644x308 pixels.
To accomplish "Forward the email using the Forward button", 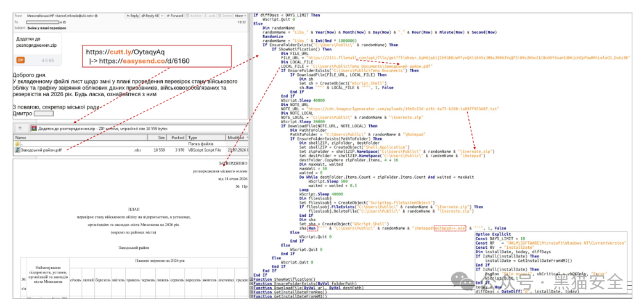I will click(x=175, y=15).
